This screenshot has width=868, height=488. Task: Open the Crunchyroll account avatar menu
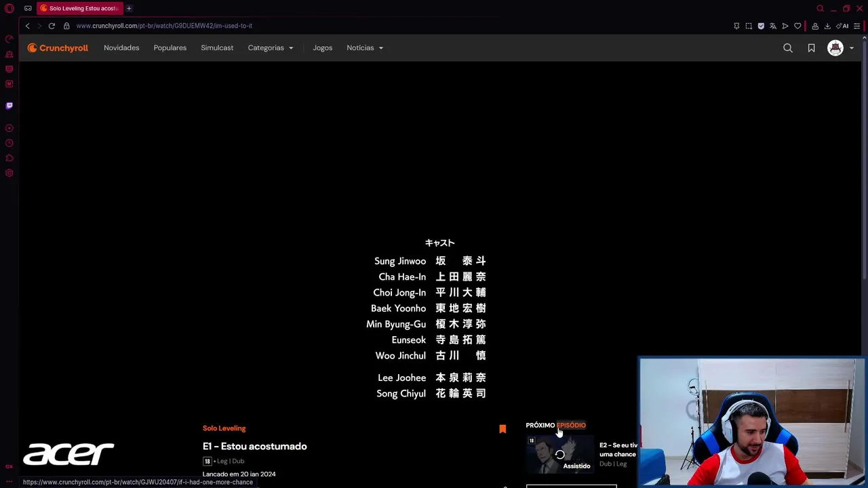(x=840, y=48)
